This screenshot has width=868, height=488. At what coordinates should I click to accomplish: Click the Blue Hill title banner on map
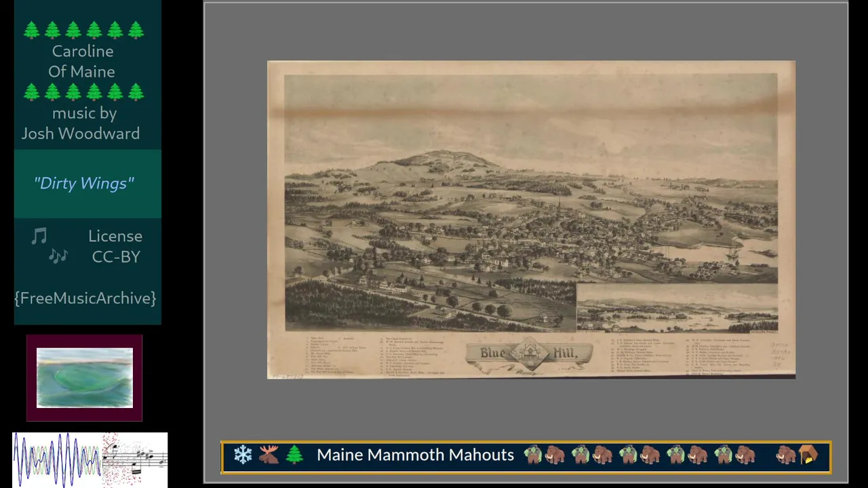529,354
